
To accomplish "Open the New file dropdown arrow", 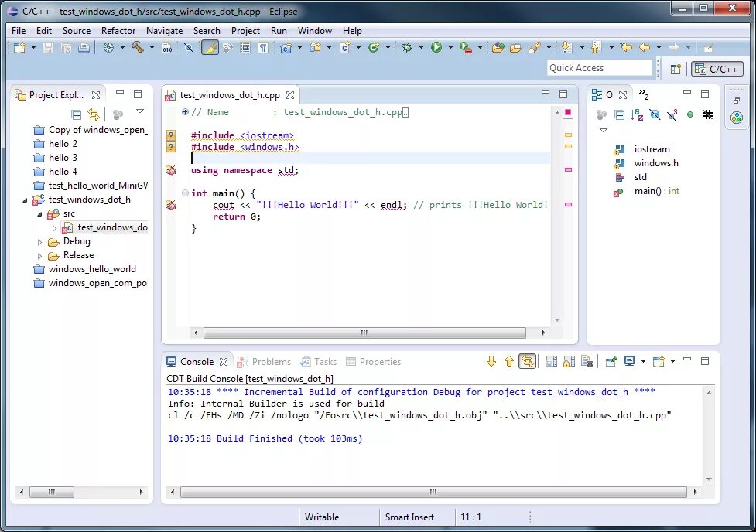I will (x=33, y=47).
